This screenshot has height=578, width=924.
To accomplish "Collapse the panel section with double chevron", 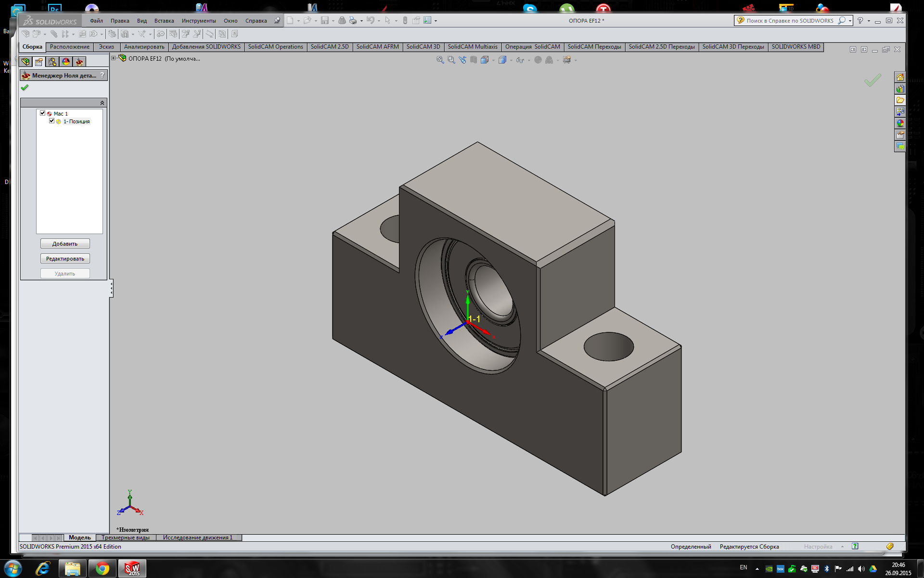I will (x=102, y=103).
